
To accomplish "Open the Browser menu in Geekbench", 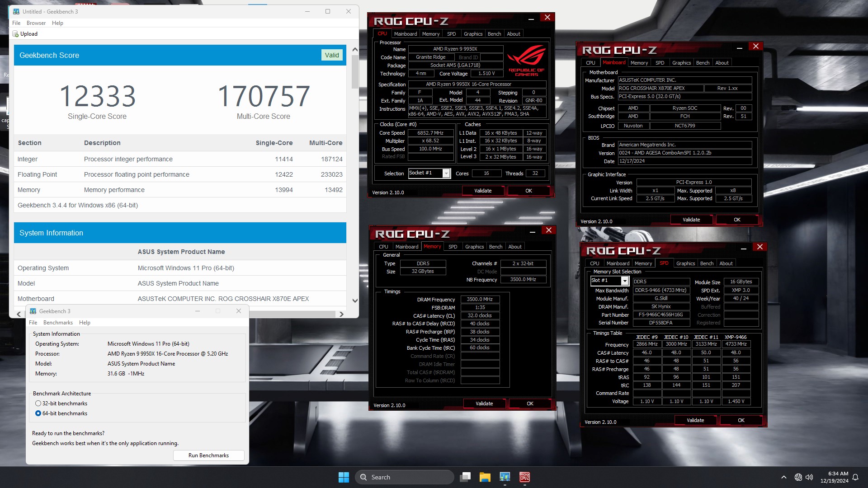I will (36, 23).
